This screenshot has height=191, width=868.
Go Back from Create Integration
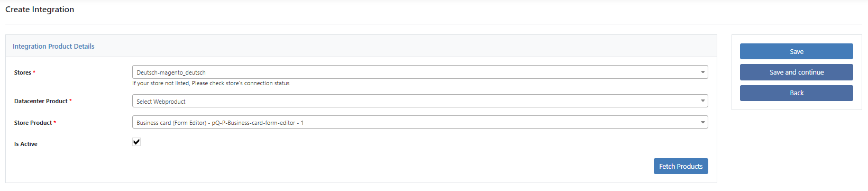(796, 93)
